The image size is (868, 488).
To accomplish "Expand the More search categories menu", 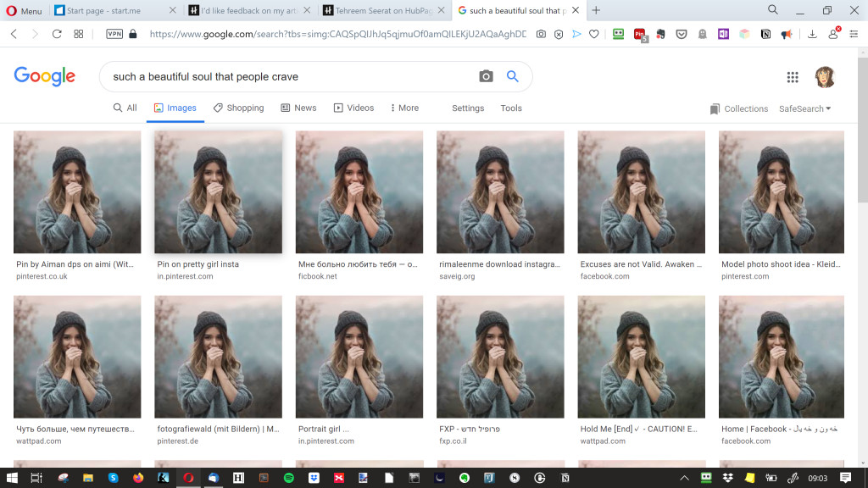I will [404, 108].
